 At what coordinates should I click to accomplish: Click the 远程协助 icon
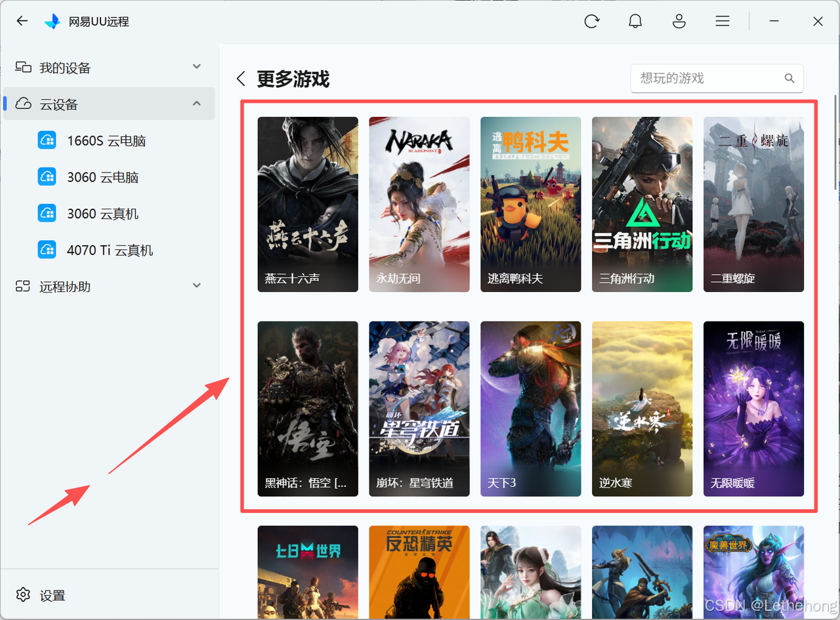[24, 286]
